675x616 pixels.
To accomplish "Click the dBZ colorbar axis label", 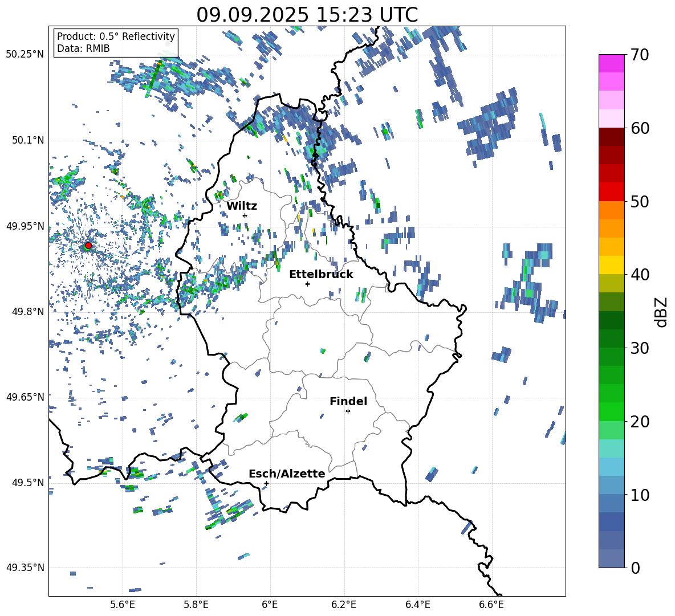I will [x=662, y=312].
